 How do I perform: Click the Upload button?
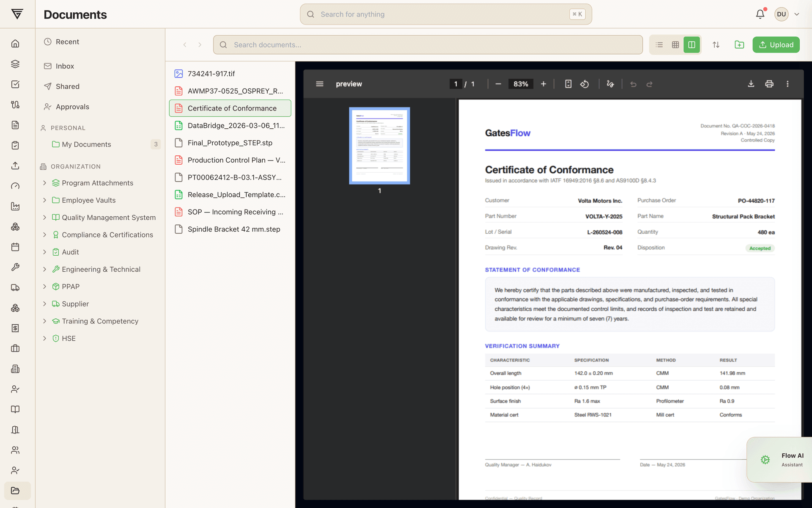[776, 44]
